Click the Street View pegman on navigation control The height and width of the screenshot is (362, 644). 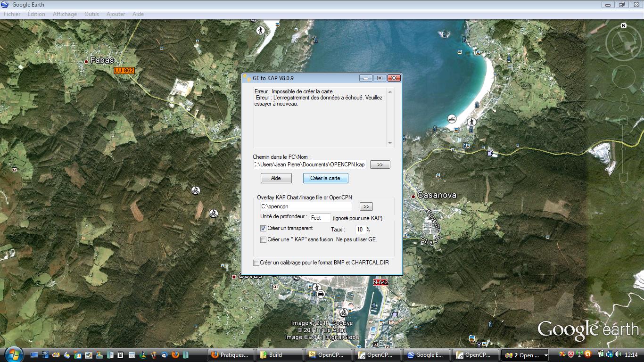click(x=624, y=102)
